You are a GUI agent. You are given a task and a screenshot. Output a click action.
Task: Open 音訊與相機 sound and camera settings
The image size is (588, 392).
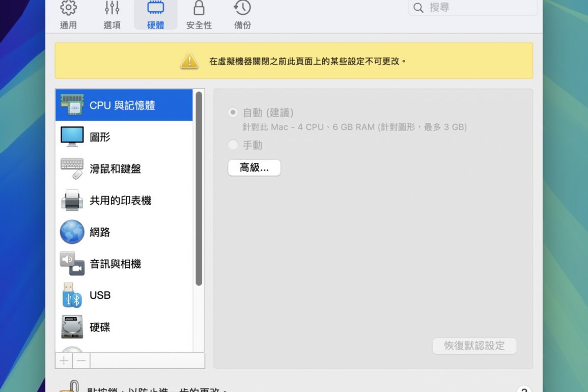coord(124,264)
